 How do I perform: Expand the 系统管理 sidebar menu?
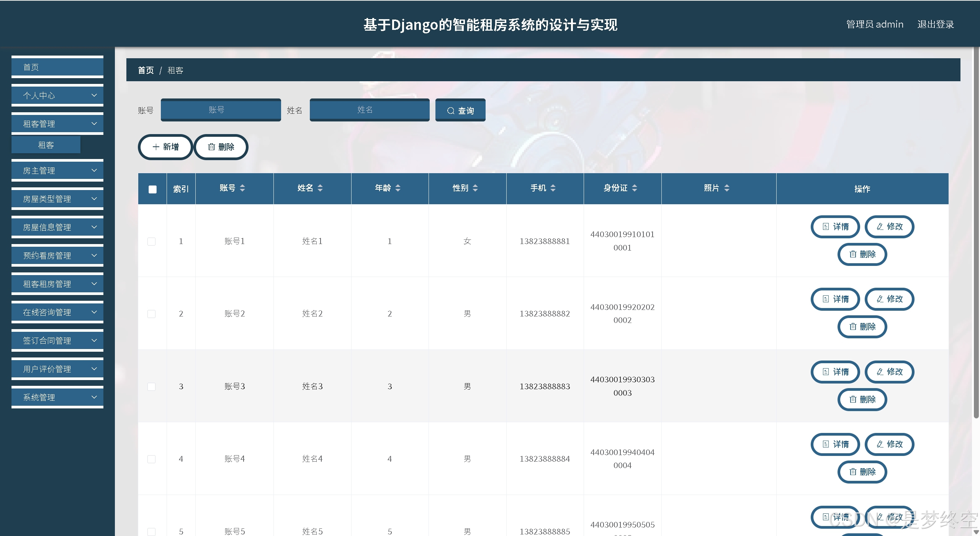(57, 397)
